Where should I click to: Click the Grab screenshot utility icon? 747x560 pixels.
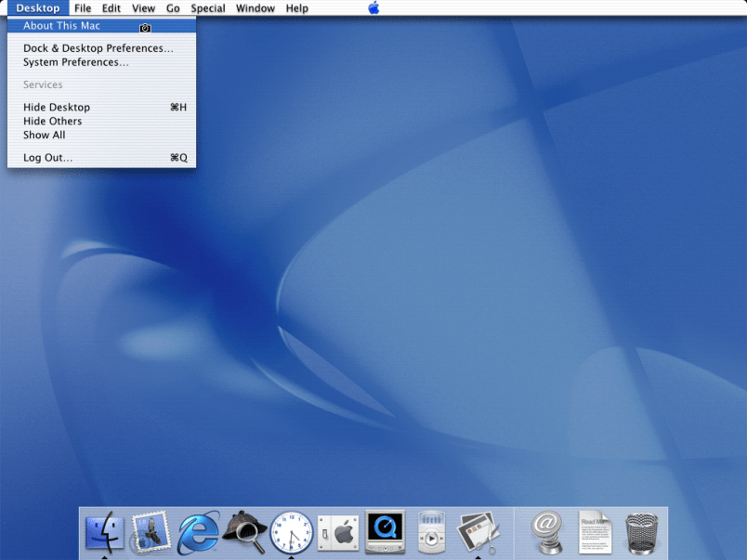478,533
